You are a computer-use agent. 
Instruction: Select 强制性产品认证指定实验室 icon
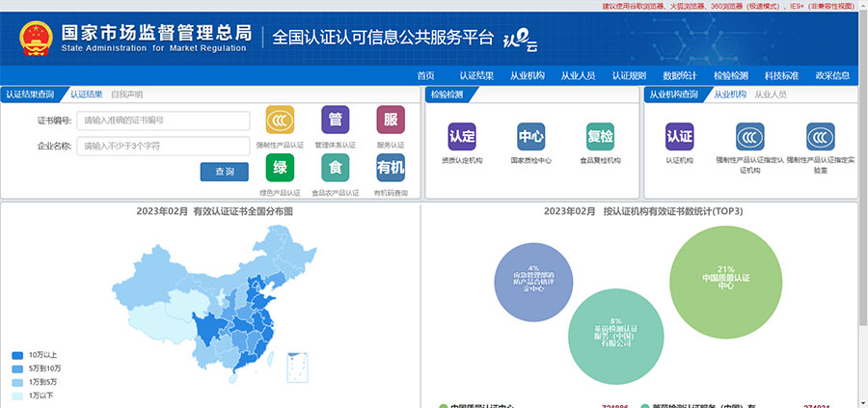[x=821, y=136]
